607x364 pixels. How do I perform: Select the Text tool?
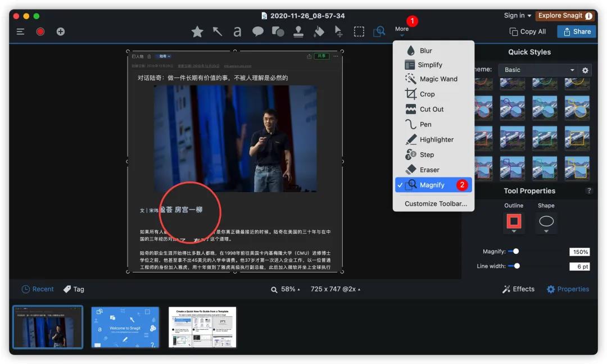click(x=237, y=31)
